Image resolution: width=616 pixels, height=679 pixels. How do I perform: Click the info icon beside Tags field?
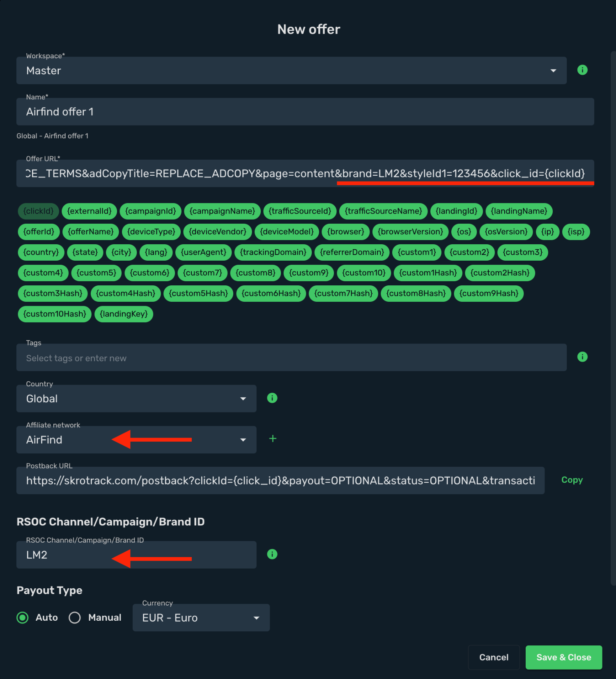(582, 357)
